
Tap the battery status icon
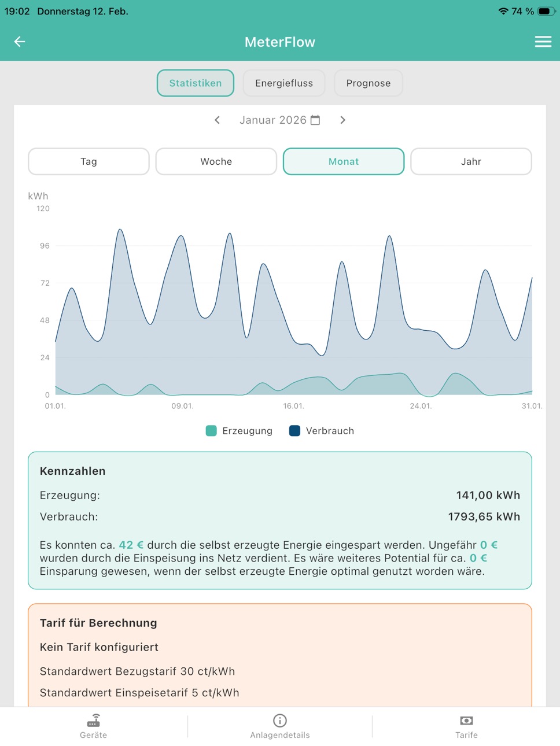[x=546, y=11]
